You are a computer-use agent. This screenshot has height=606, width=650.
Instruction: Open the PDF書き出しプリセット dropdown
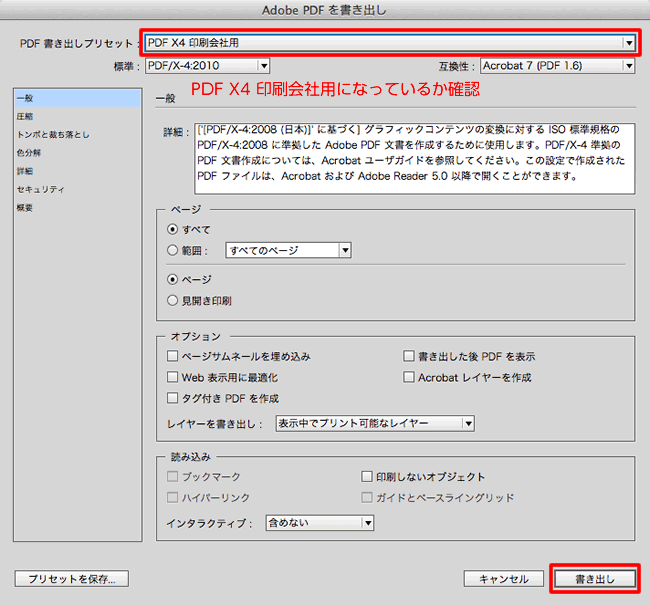click(x=390, y=43)
